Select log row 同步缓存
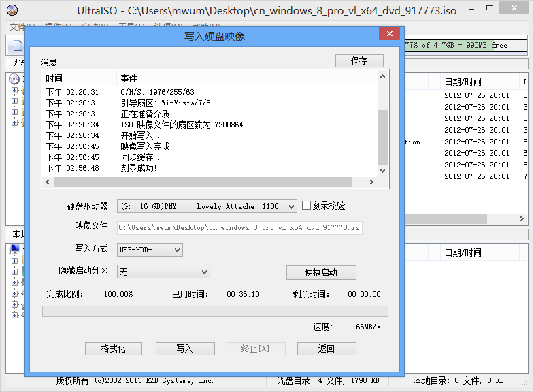The image size is (534, 392). 210,157
